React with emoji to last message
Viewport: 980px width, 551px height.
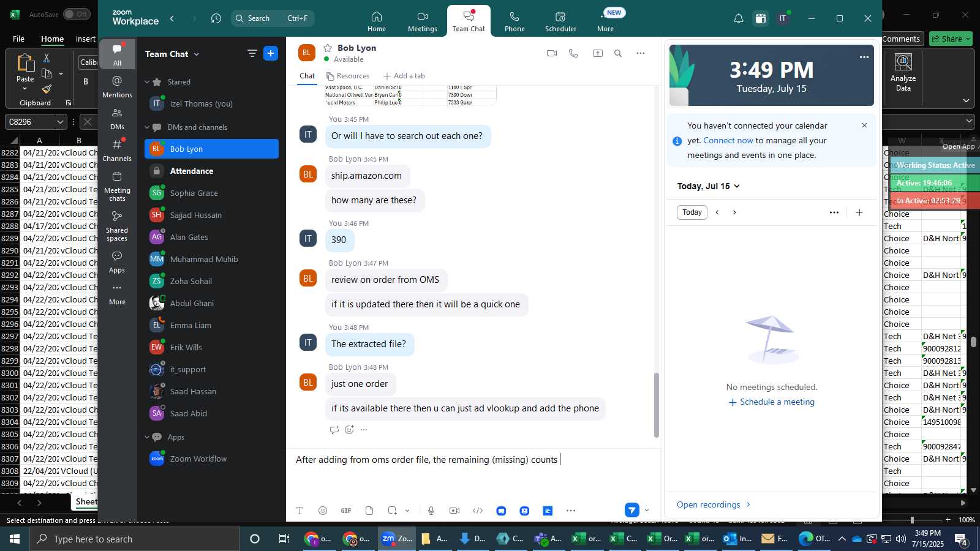coord(349,430)
